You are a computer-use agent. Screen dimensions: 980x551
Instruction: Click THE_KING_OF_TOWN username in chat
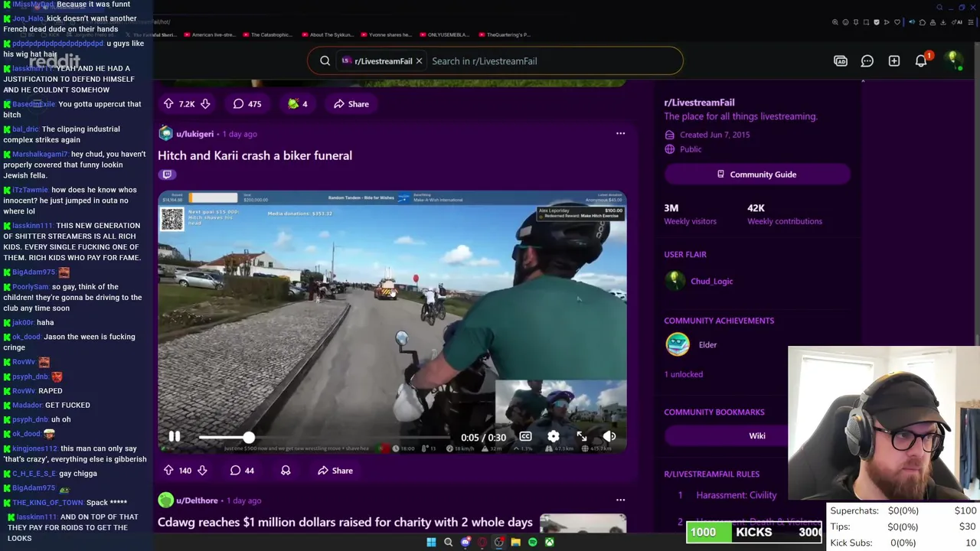point(47,503)
